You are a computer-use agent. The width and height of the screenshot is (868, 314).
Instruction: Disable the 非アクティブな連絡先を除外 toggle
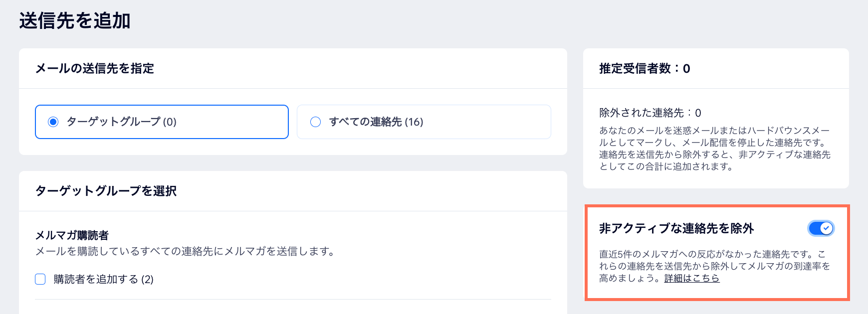tap(821, 228)
